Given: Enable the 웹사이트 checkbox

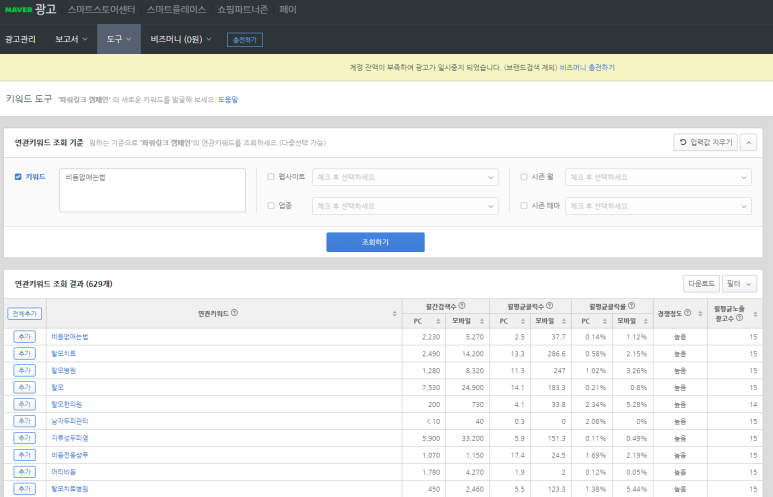Looking at the screenshot, I should tap(271, 177).
